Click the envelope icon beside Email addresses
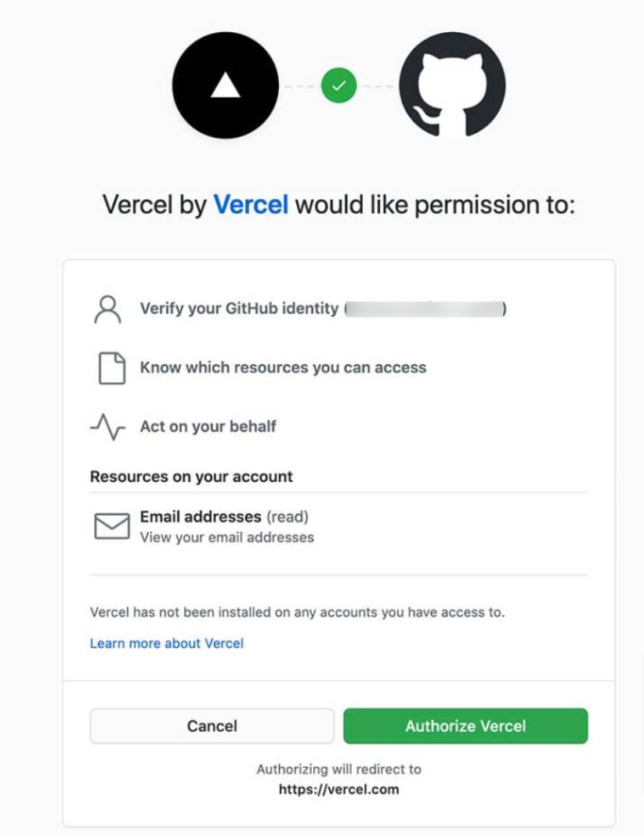The height and width of the screenshot is (835, 644). click(111, 526)
